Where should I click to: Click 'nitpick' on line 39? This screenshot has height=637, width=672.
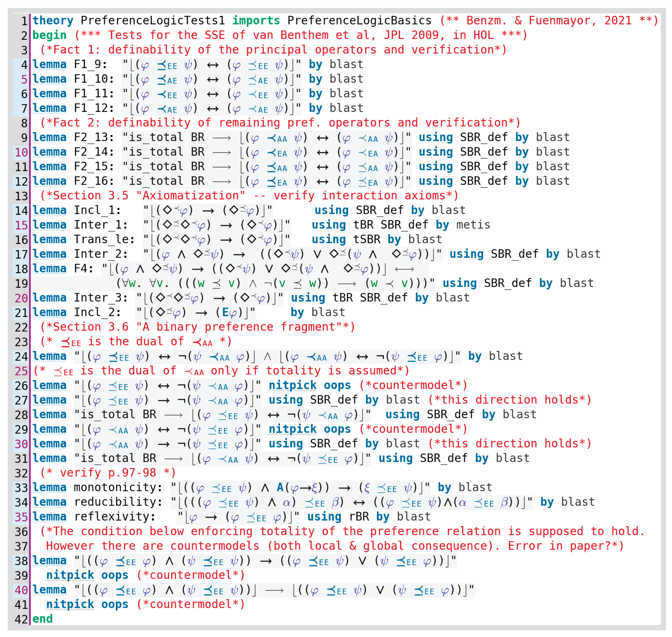pyautogui.click(x=70, y=575)
